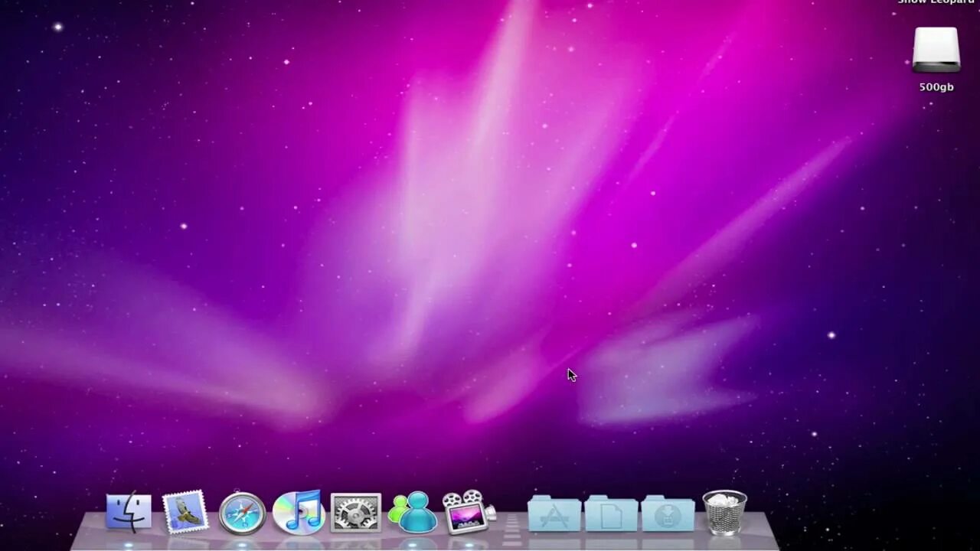Image resolution: width=980 pixels, height=551 pixels.
Task: Open the Downloads folder stack
Action: [x=668, y=513]
